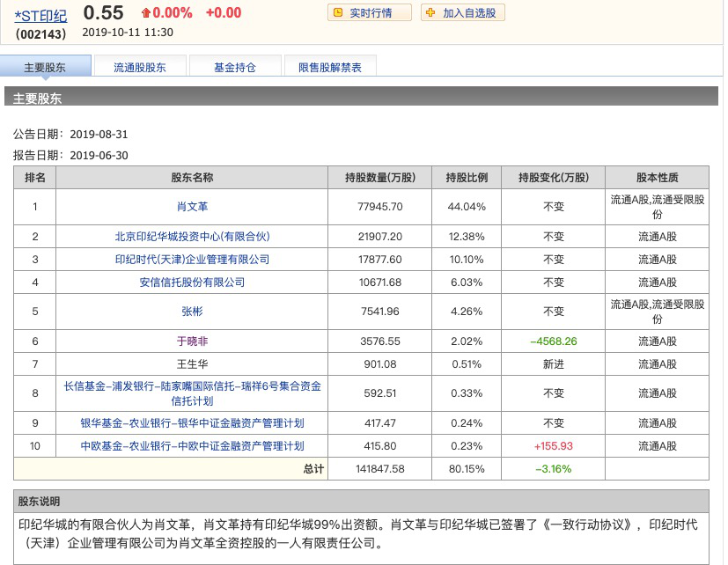728x565 pixels.
Task: Click the price change value +0.00
Action: 224,12
